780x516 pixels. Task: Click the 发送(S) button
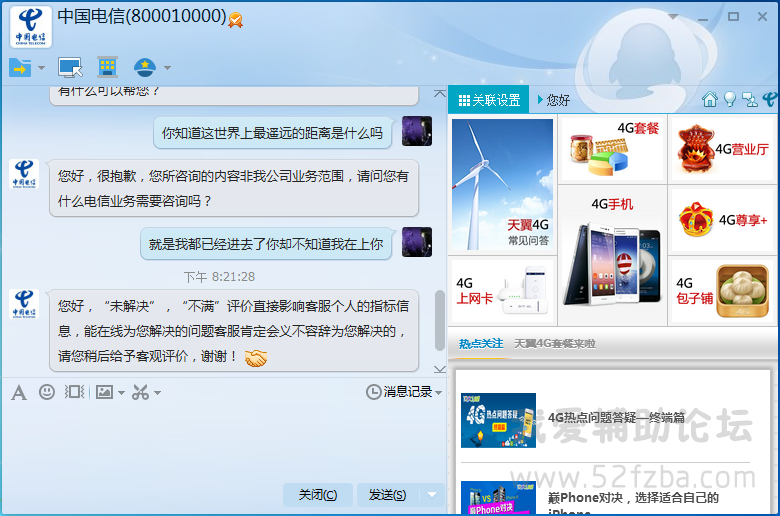point(388,495)
